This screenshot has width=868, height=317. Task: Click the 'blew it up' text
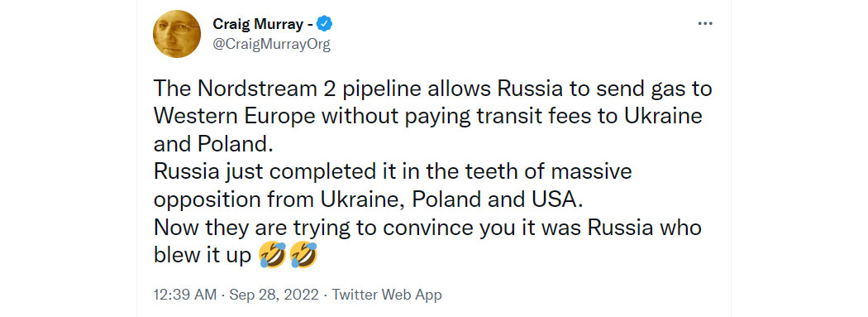pos(202,256)
